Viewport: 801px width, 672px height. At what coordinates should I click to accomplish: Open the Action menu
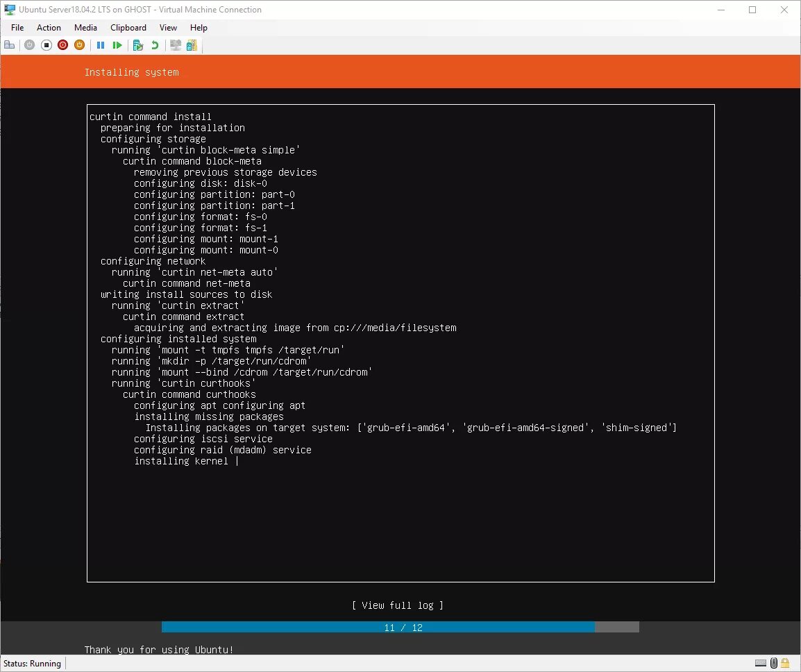[x=49, y=28]
